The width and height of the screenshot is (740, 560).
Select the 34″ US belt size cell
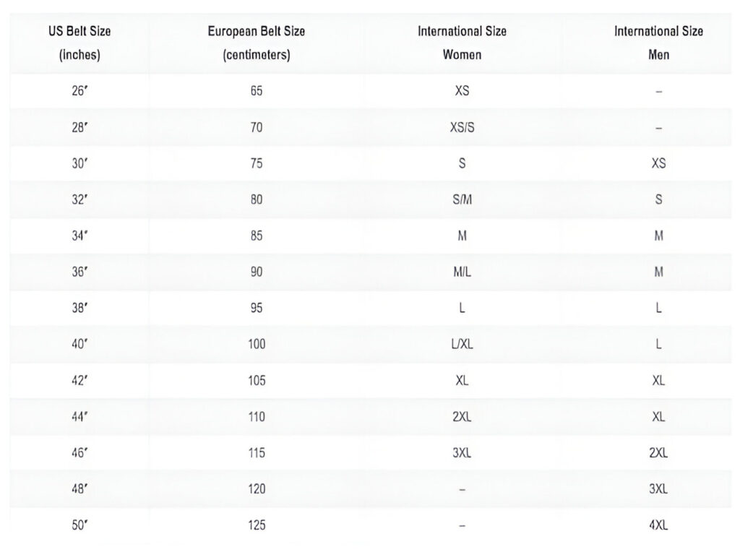(79, 236)
